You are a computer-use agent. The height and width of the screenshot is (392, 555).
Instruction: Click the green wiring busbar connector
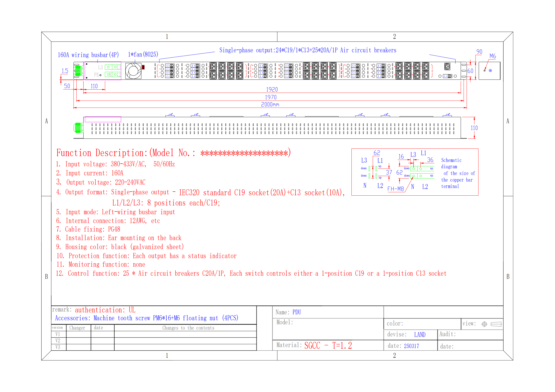coord(78,71)
